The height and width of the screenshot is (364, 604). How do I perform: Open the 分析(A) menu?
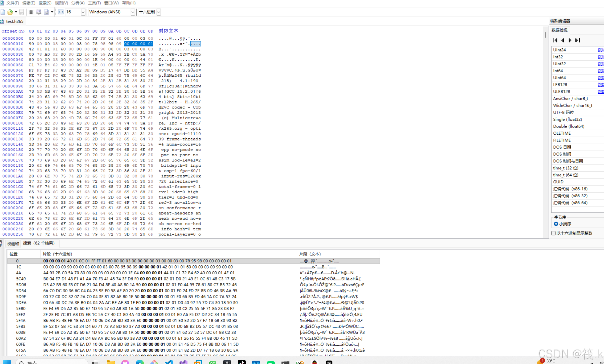pos(78,3)
